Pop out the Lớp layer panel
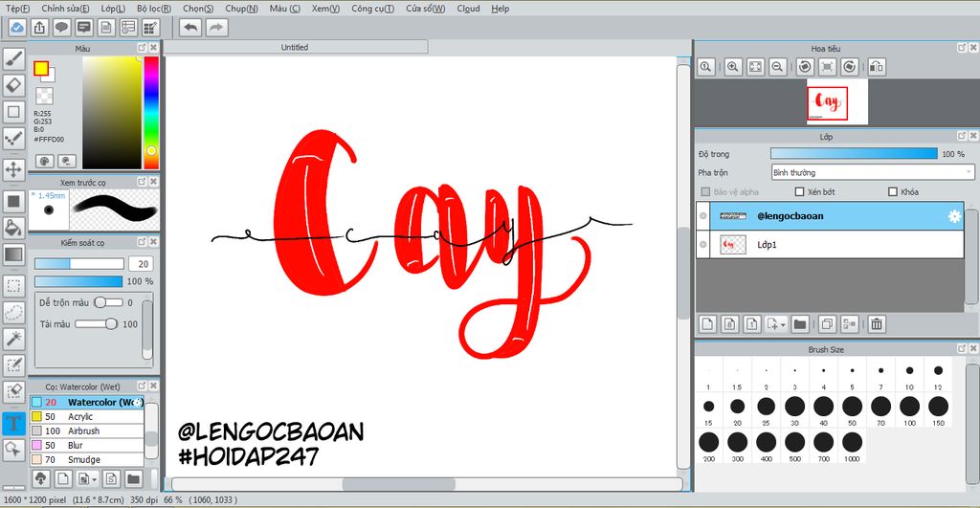Viewport: 980px width, 508px height. tap(962, 136)
